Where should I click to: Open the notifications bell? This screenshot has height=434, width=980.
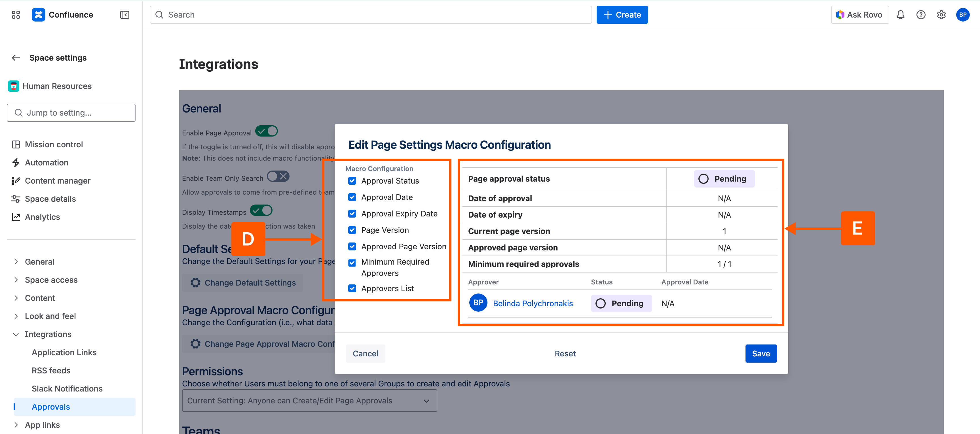pos(900,15)
